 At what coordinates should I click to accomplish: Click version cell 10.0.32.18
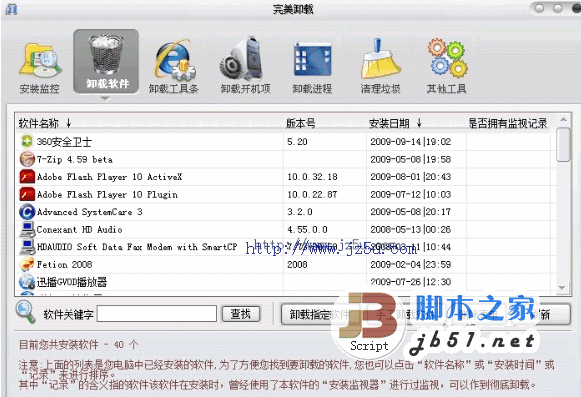tap(312, 177)
